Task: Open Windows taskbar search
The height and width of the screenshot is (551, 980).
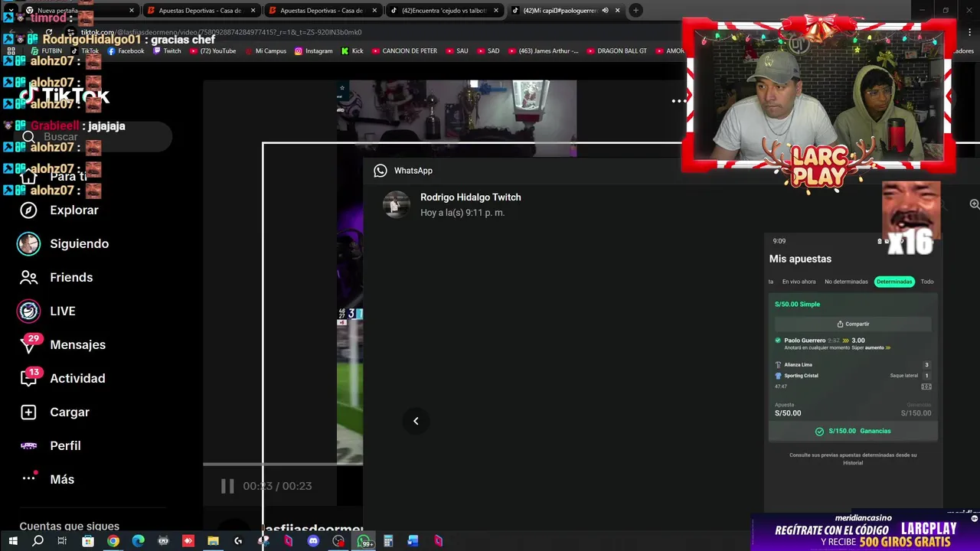Action: pos(38,541)
